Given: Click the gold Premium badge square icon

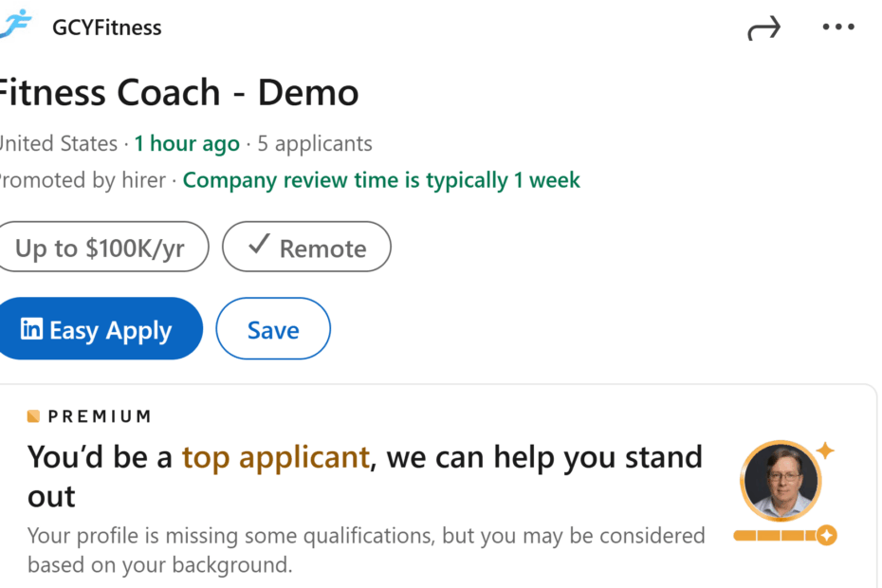Looking at the screenshot, I should 33,416.
